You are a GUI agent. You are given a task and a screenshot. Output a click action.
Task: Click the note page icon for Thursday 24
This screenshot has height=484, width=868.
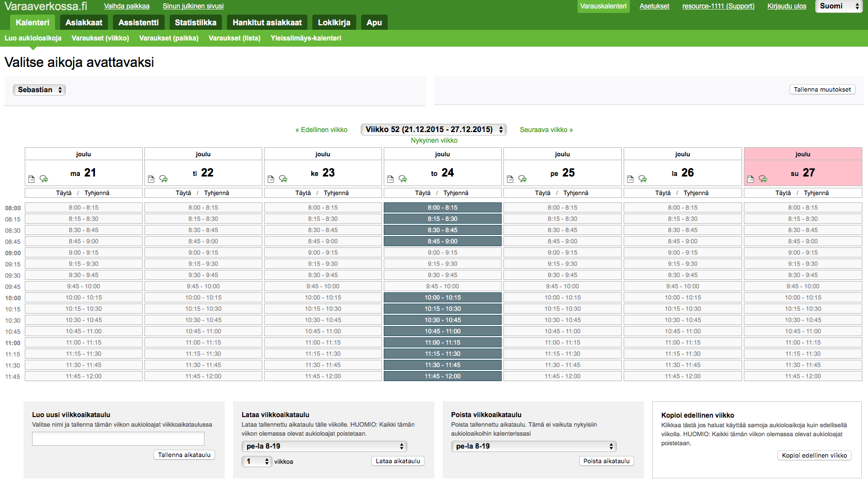[x=390, y=179]
